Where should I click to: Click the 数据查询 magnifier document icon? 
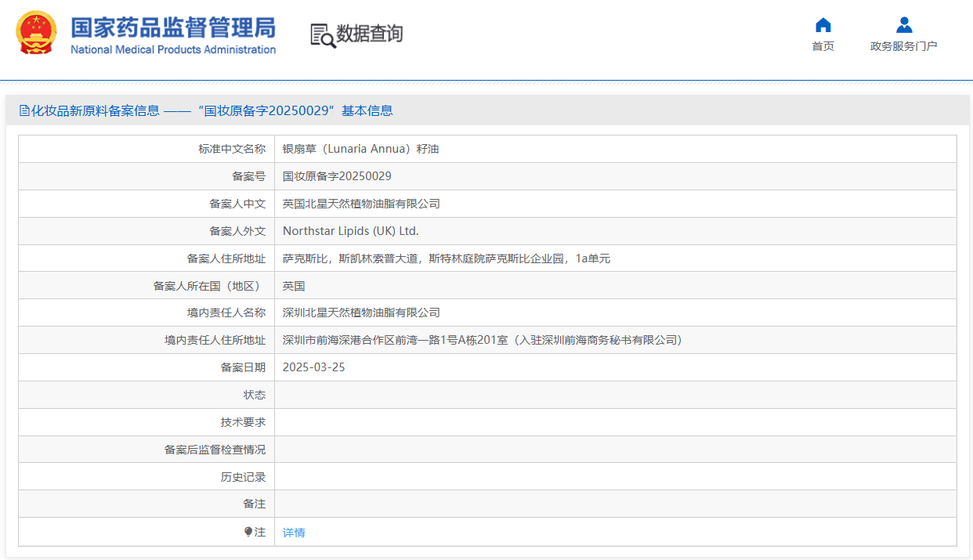click(323, 35)
